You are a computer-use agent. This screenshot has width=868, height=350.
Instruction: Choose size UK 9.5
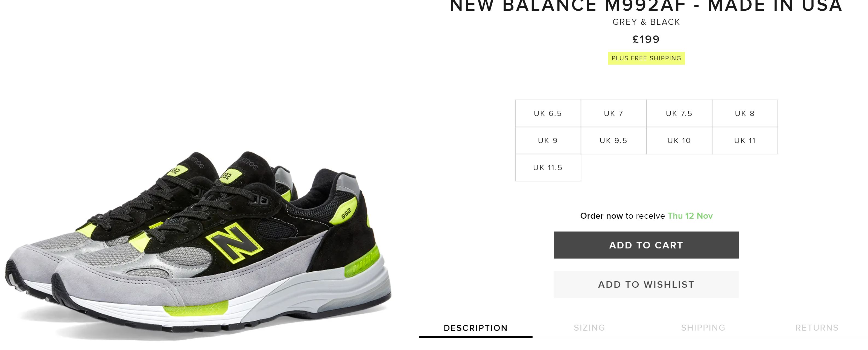(x=613, y=140)
